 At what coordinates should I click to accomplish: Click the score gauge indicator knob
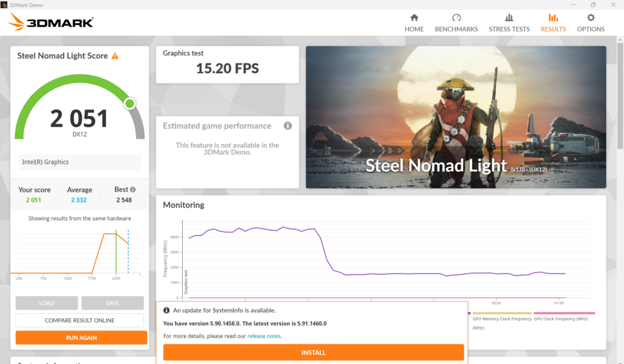pyautogui.click(x=129, y=103)
